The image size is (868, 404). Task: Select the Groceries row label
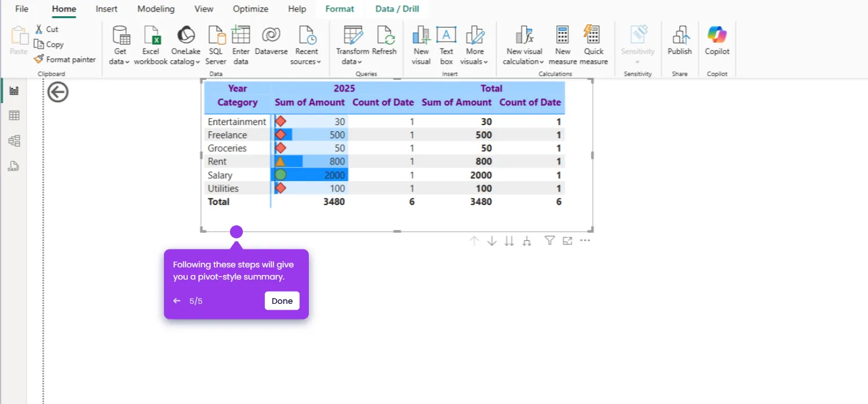click(x=227, y=148)
